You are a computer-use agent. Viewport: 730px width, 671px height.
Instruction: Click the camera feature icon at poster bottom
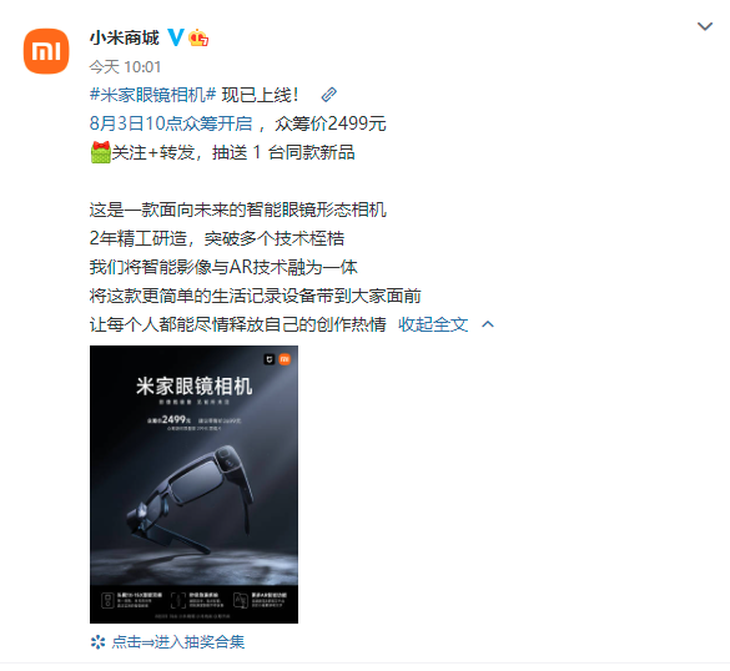pos(108,600)
